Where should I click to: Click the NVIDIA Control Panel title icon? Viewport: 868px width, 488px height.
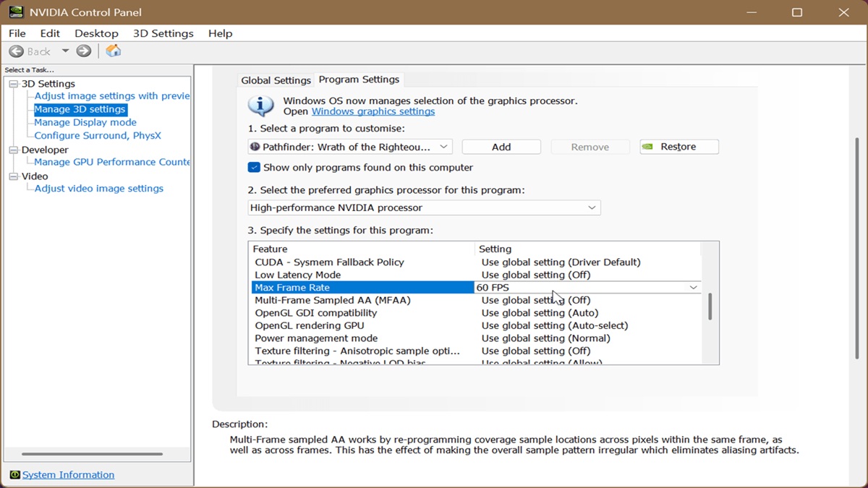(x=15, y=12)
